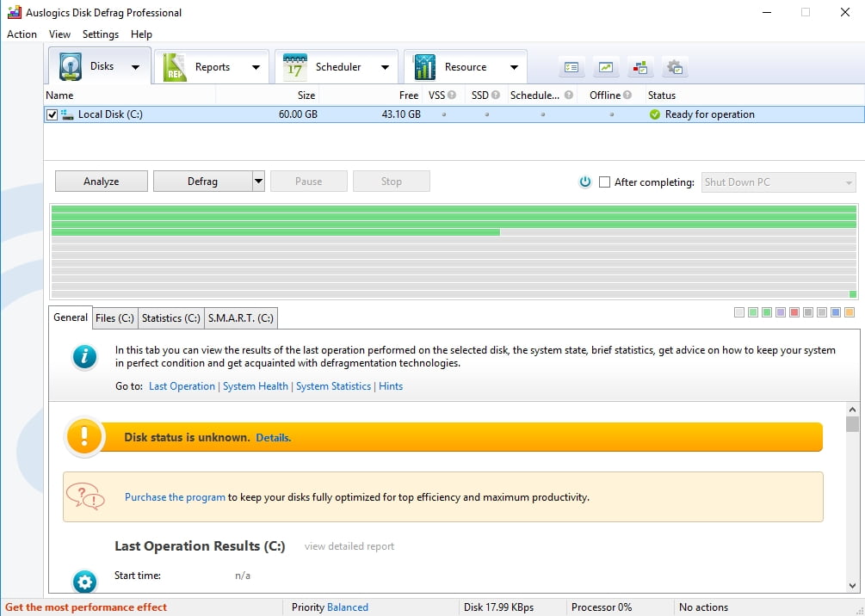Click the blue legend color swatch
This screenshot has height=616, width=865.
836,312
